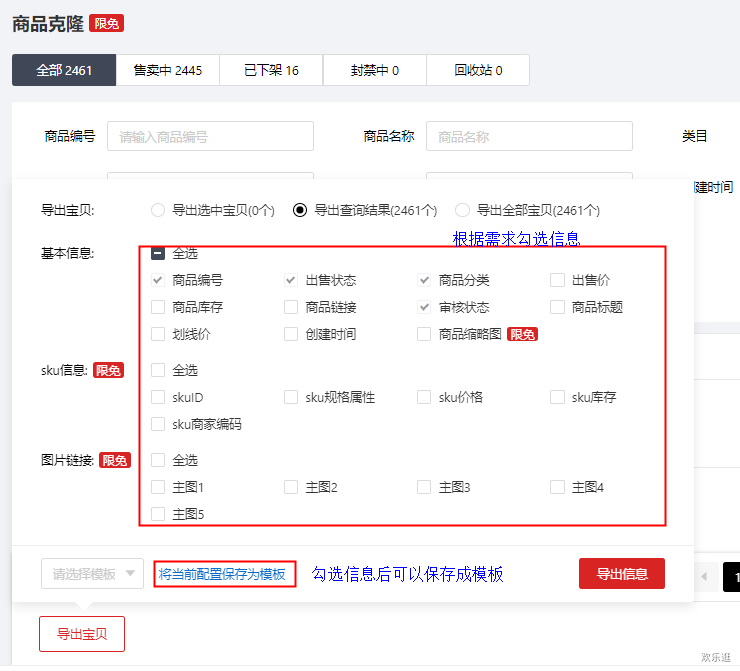Enable the 主图3 checkbox
Screen dimensions: 740x671
click(x=424, y=487)
